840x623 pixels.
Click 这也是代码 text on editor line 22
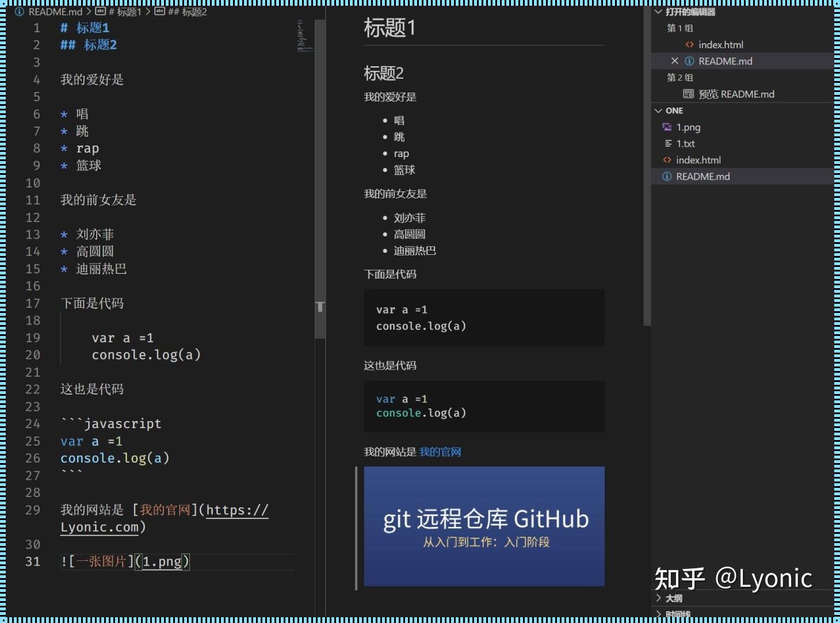click(92, 389)
